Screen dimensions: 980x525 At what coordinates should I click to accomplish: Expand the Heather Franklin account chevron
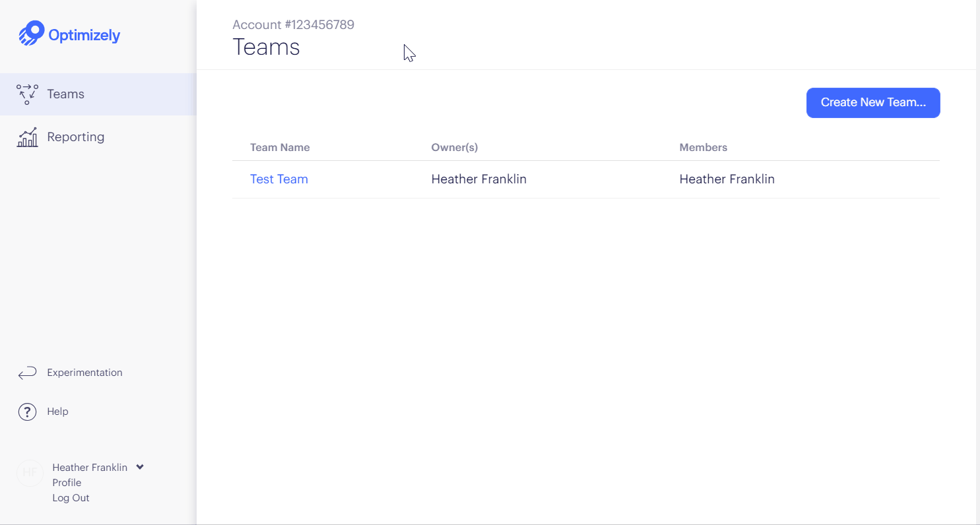[140, 467]
